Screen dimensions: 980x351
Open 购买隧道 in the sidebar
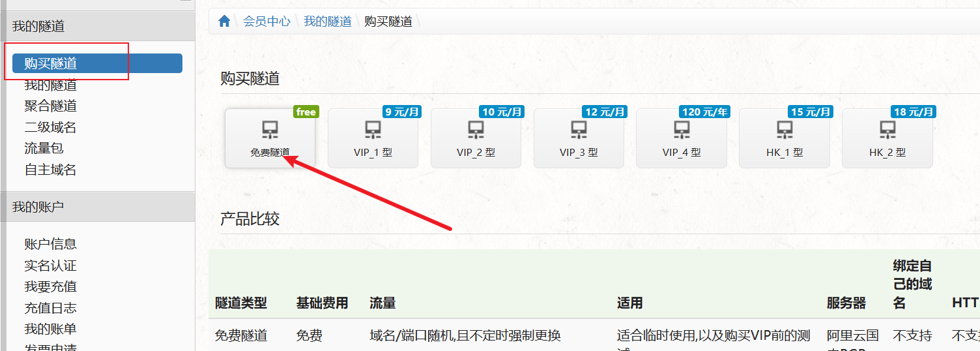click(51, 63)
